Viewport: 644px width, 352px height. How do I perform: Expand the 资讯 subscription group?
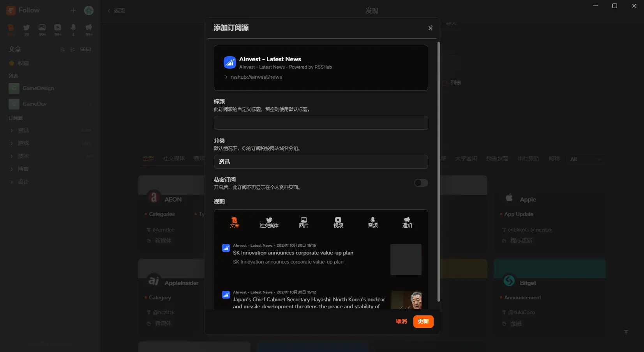pyautogui.click(x=11, y=130)
